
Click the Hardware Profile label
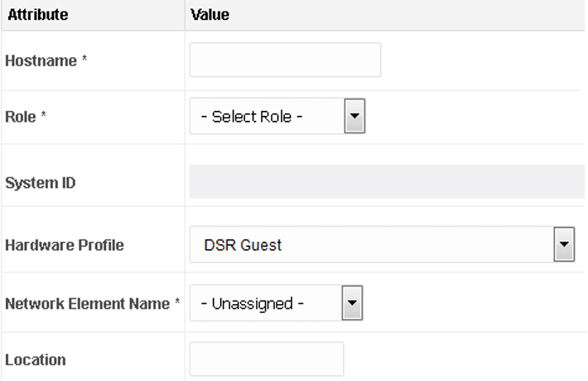(x=65, y=246)
